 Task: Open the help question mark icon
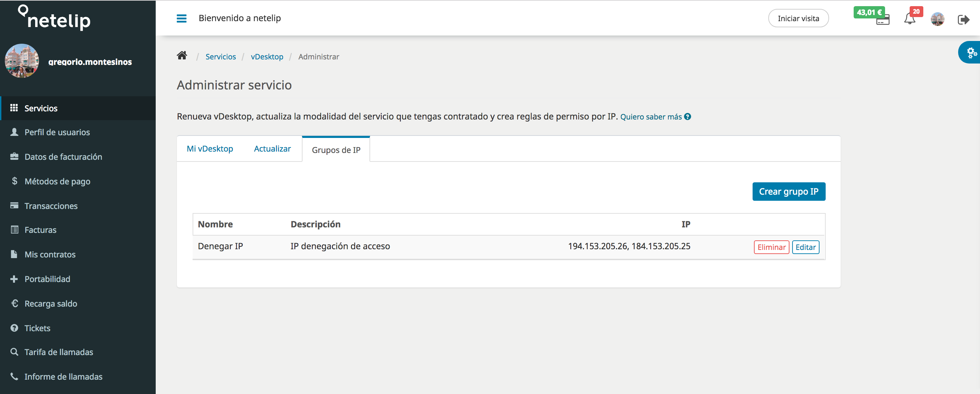pyautogui.click(x=687, y=117)
